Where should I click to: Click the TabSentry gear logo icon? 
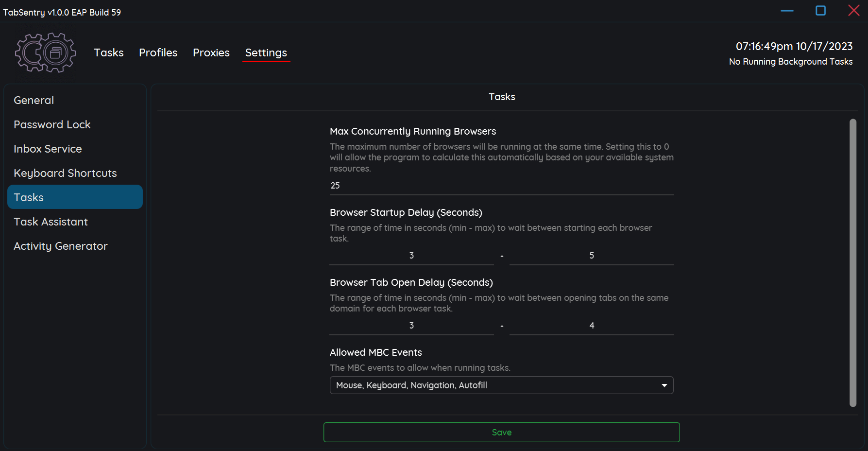45,52
